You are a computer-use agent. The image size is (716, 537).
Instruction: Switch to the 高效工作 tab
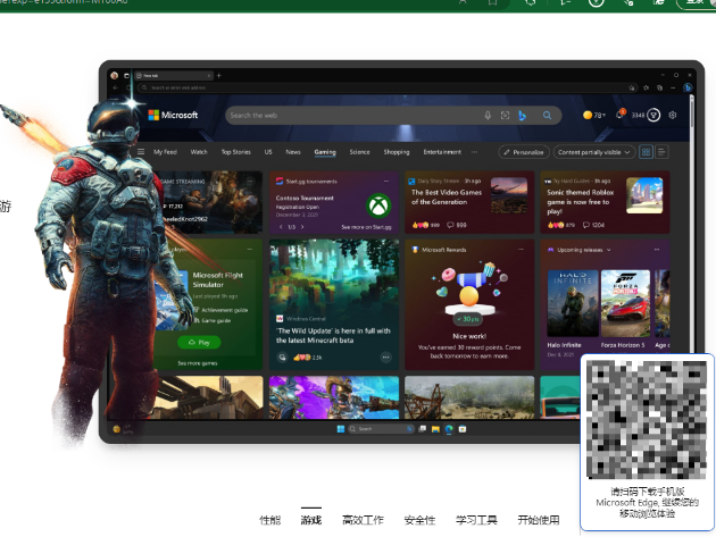(363, 520)
